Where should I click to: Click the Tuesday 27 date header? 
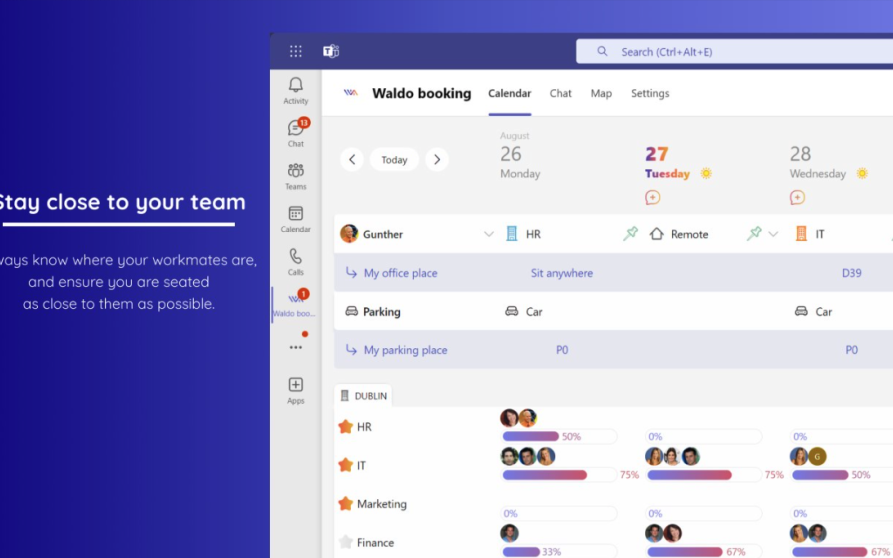(667, 162)
